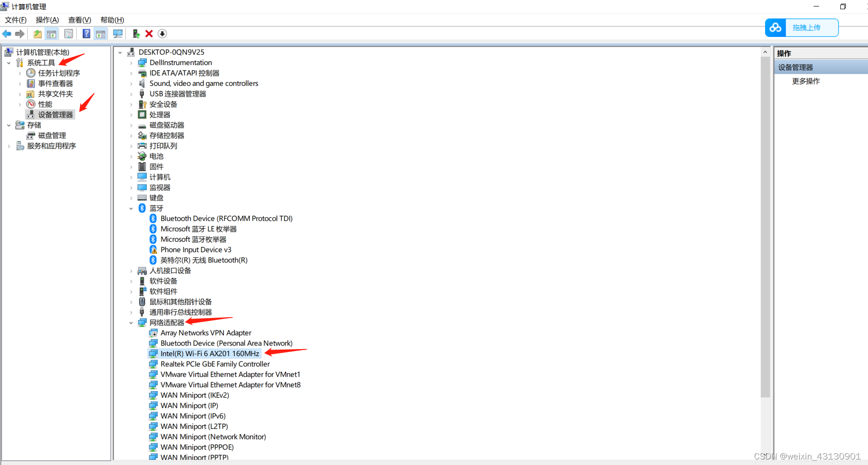
Task: Expand the IDE ATA/ATAPI 控制器 category
Action: tap(131, 73)
